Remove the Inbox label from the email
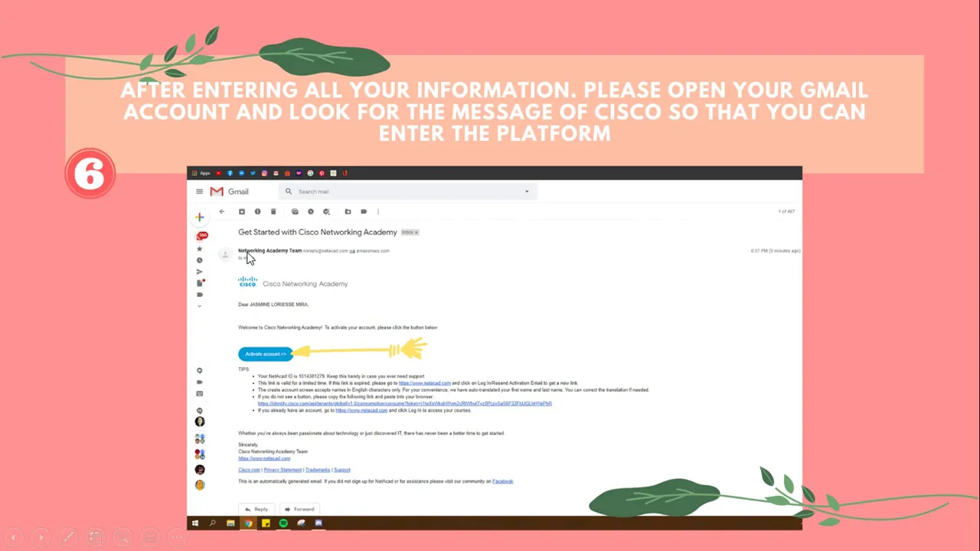 pyautogui.click(x=417, y=232)
